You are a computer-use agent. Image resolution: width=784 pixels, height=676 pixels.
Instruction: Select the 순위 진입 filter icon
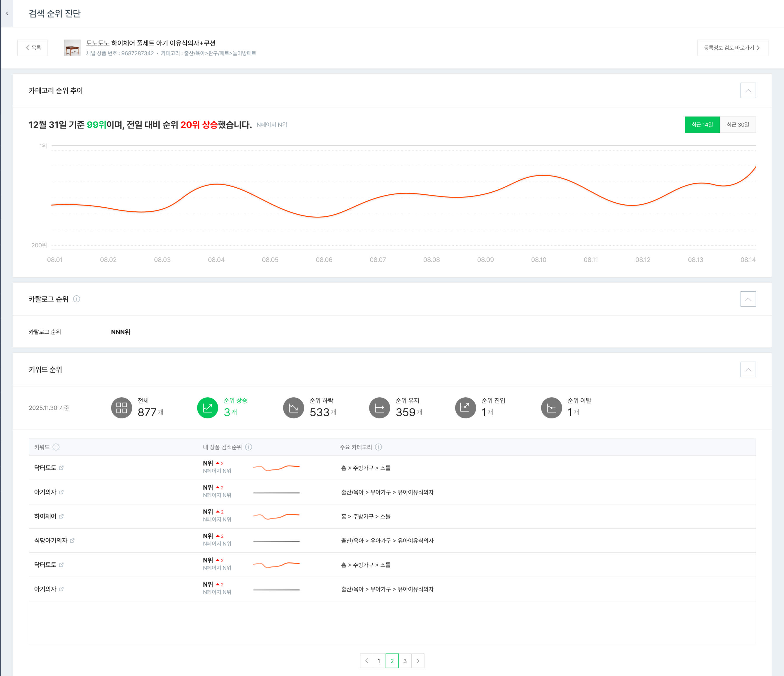click(x=465, y=408)
